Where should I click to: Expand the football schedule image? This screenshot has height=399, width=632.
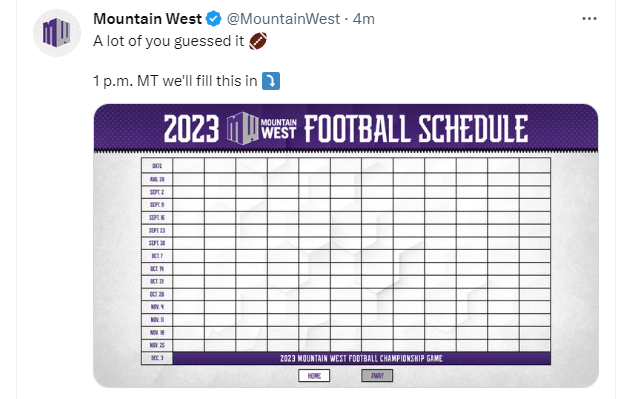346,246
